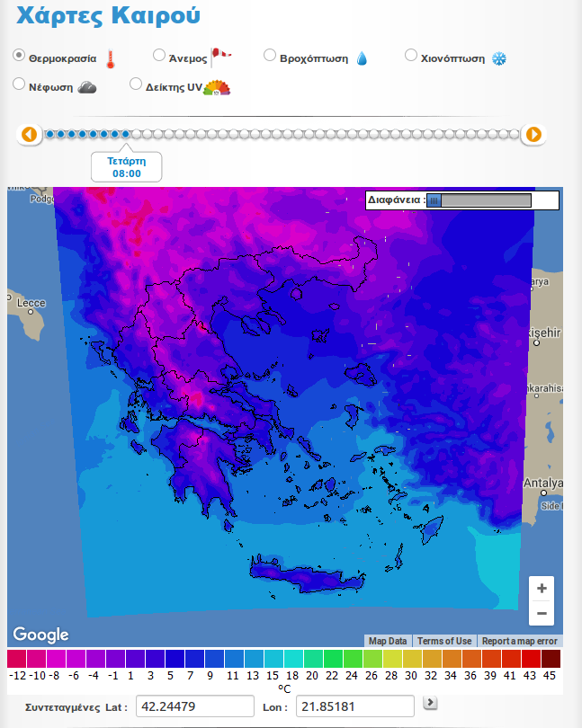Select the Νέφωση radio button

[19, 84]
